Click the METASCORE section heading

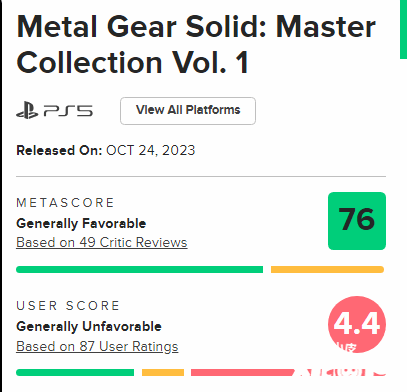click(x=65, y=203)
